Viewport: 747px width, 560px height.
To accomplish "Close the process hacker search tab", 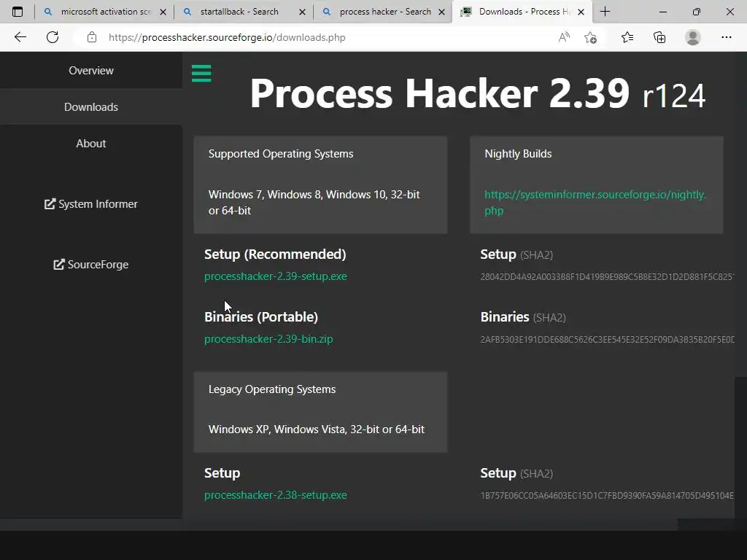I will [441, 12].
